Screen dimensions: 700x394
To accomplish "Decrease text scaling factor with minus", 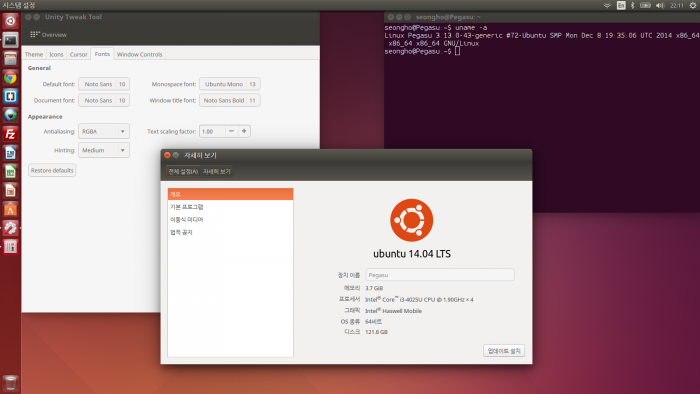I will click(x=231, y=131).
